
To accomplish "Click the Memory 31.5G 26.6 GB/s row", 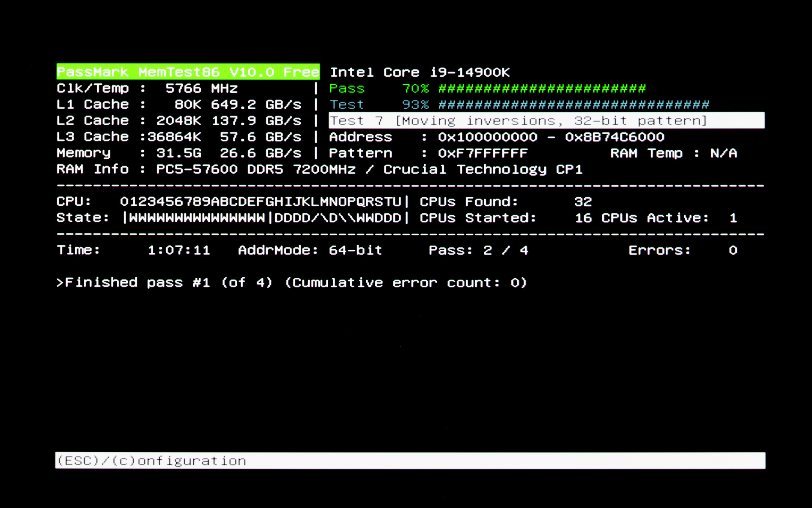I will [179, 153].
